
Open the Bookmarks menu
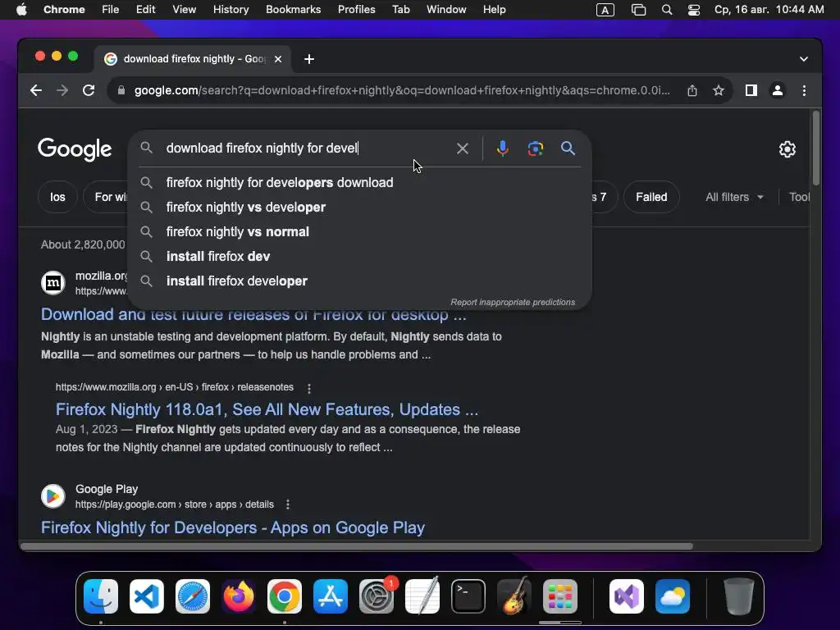coord(293,10)
